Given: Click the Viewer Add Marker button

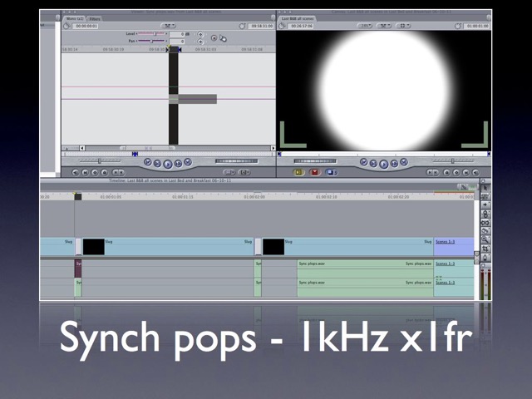Looking at the screenshot, I should coord(105,173).
